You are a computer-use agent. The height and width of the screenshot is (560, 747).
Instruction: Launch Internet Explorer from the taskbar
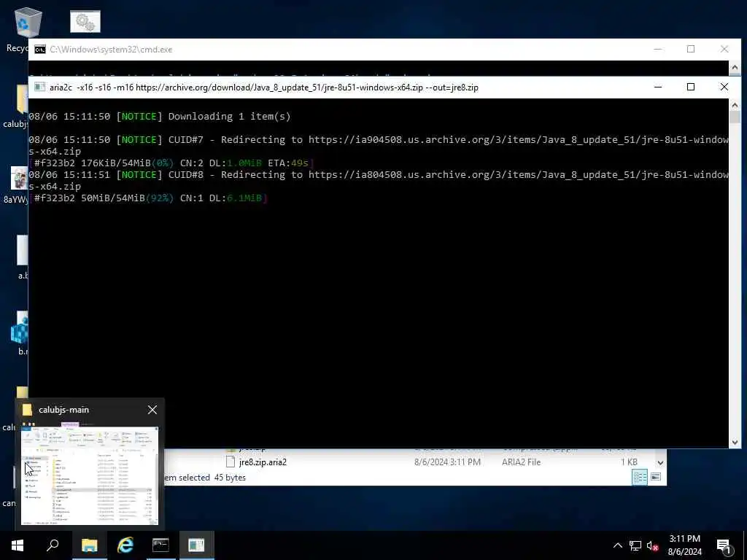click(x=125, y=545)
